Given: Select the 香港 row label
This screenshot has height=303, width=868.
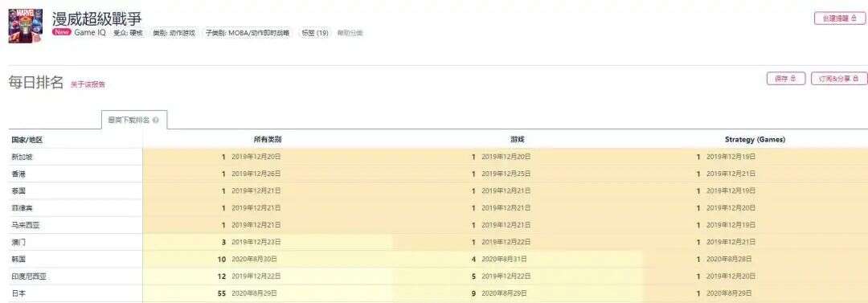Looking at the screenshot, I should pos(18,174).
